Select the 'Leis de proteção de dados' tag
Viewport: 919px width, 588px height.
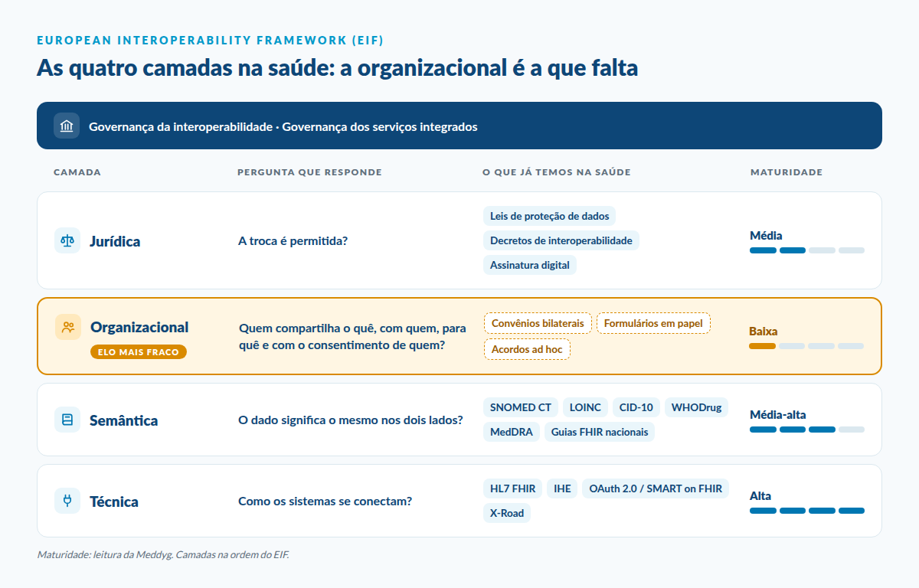[550, 216]
